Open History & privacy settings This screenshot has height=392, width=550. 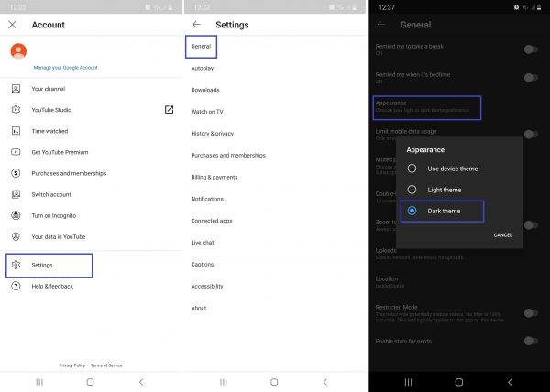pos(212,134)
